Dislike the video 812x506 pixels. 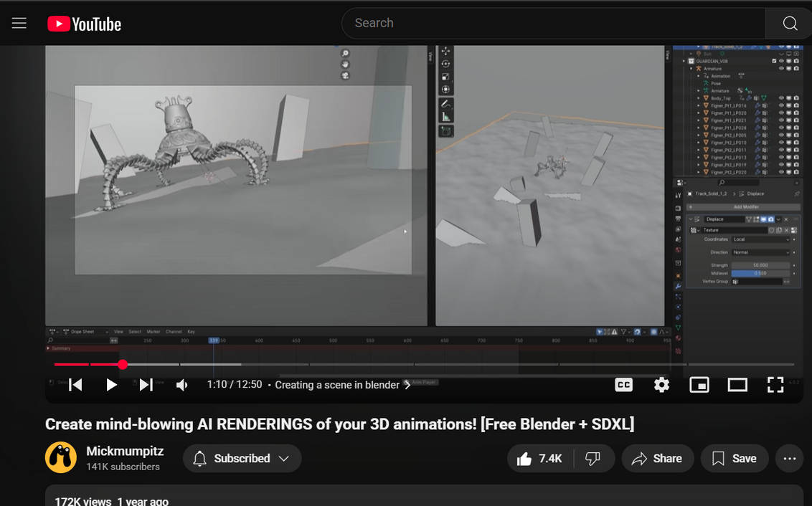593,459
